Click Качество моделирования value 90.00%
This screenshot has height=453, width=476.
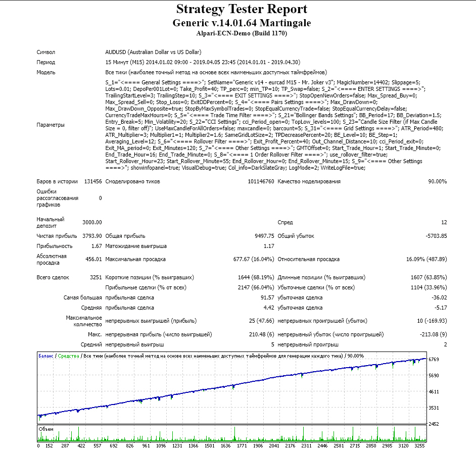point(438,181)
